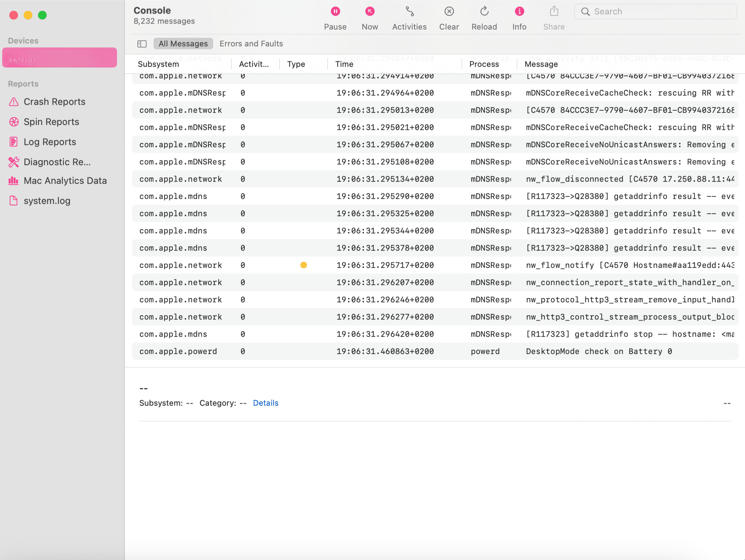Viewport: 745px width, 560px height.
Task: Show info for selected message
Action: point(519,17)
